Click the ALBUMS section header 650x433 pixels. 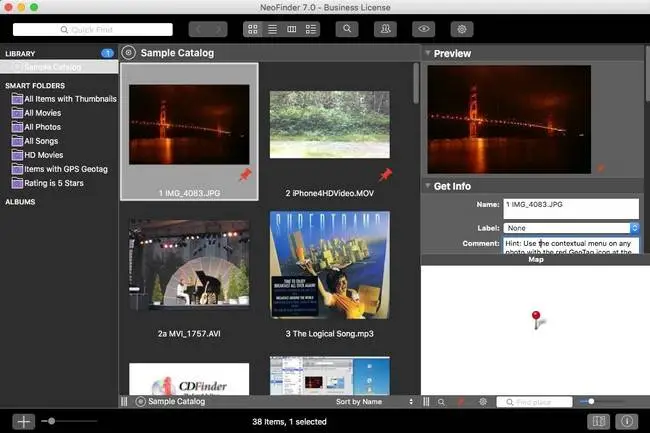point(20,202)
